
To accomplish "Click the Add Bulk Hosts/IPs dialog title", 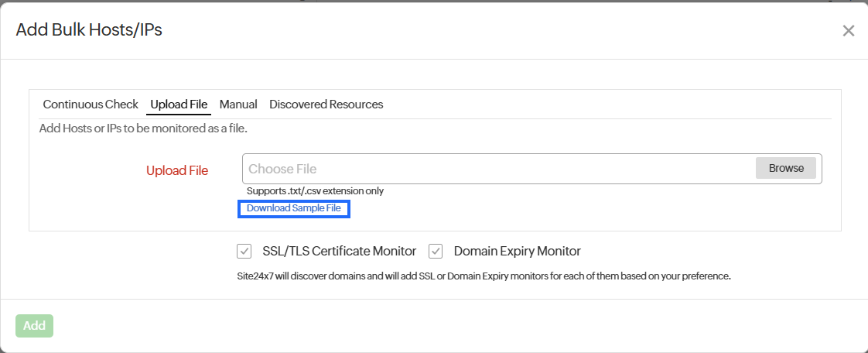I will 89,30.
